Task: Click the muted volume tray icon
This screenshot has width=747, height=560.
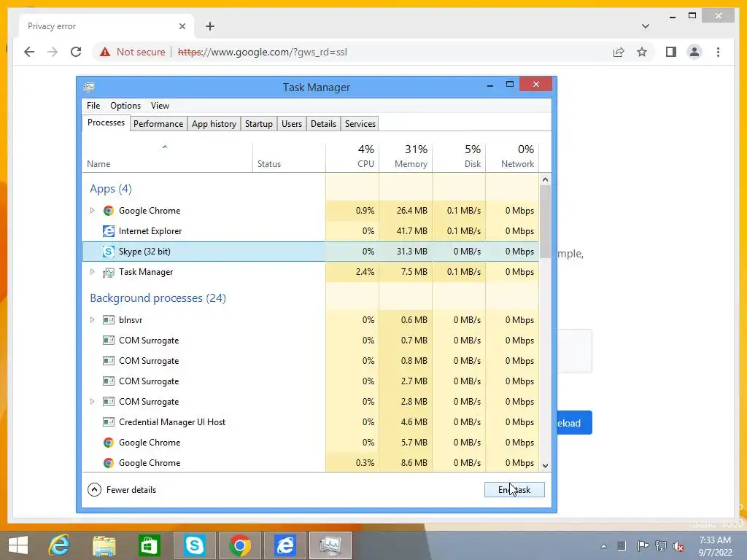Action: click(678, 546)
